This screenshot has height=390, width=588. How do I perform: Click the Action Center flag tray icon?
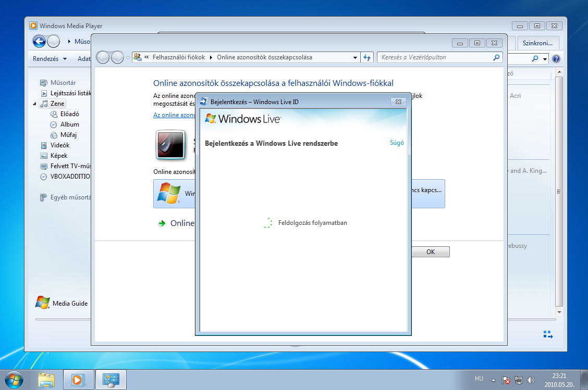point(505,380)
